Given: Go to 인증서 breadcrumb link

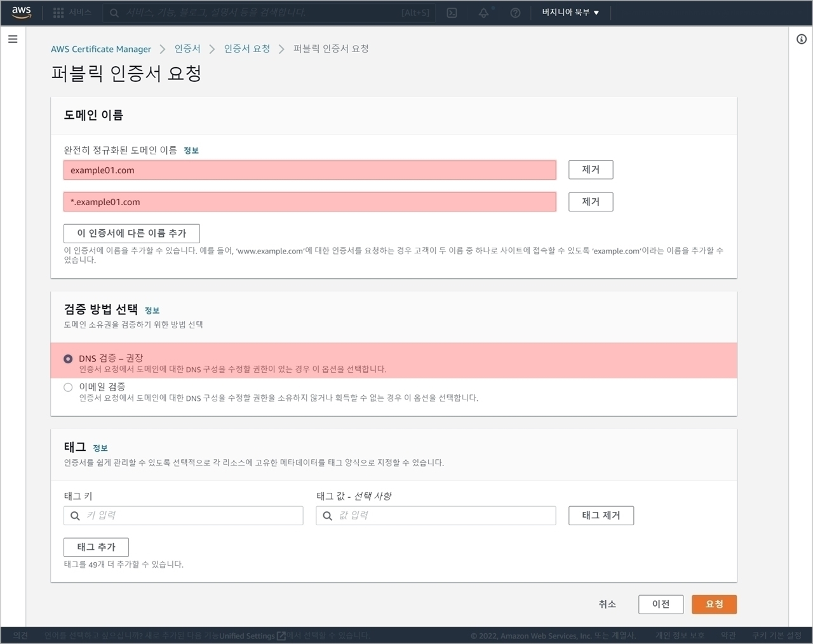Looking at the screenshot, I should pos(187,49).
